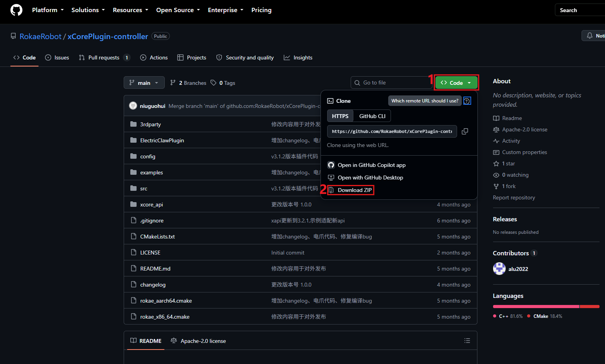Viewport: 605px width, 364px height.
Task: Click the tag icon next to 0 Tags
Action: (213, 82)
